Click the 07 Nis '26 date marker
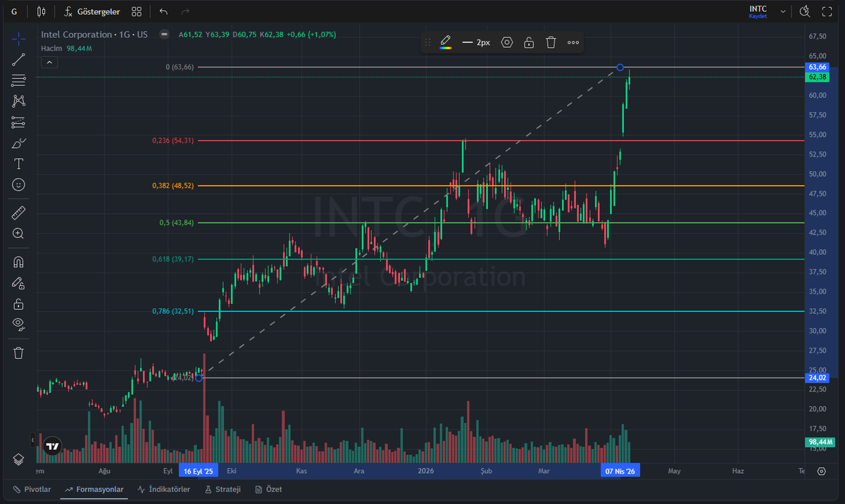845x504 pixels. pyautogui.click(x=620, y=470)
